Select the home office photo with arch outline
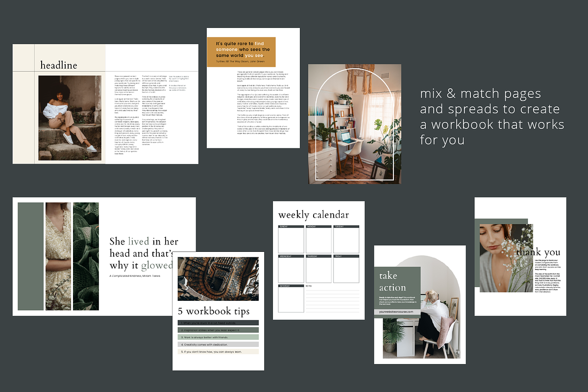588x392 pixels. pyautogui.click(x=355, y=124)
